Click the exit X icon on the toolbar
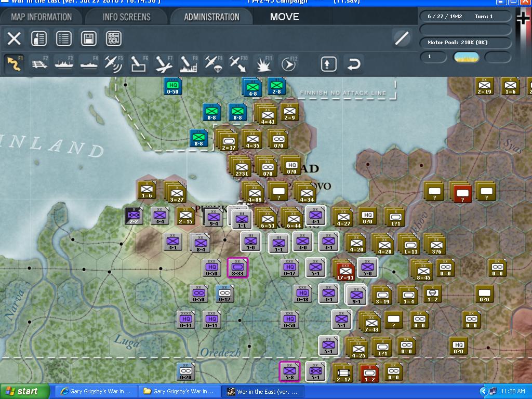Image resolution: width=532 pixels, height=399 pixels. pos(14,38)
